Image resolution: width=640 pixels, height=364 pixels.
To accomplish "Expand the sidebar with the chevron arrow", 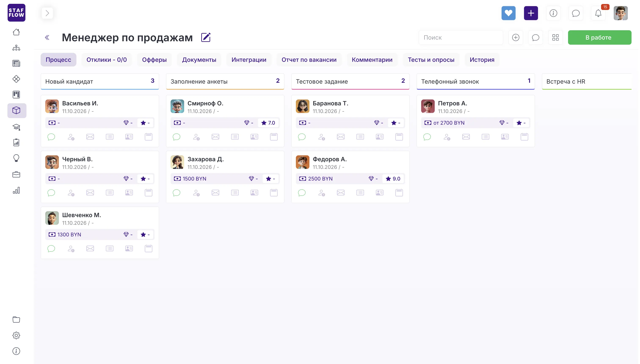I will click(47, 13).
